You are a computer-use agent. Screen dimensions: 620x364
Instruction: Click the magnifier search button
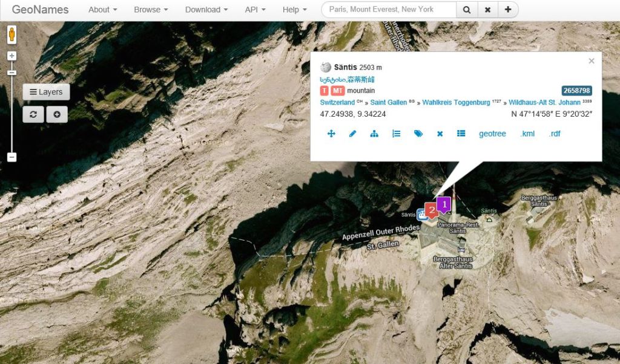(x=467, y=10)
